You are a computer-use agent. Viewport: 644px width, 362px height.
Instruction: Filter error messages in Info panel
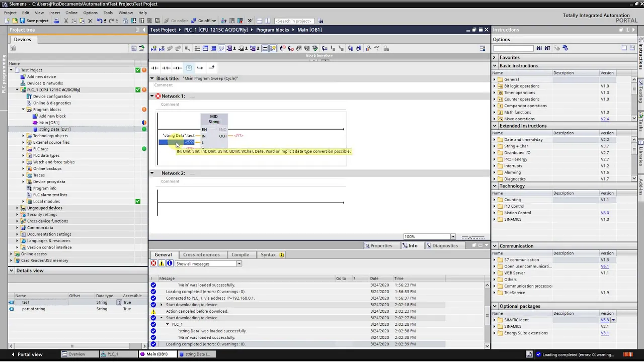click(x=153, y=263)
